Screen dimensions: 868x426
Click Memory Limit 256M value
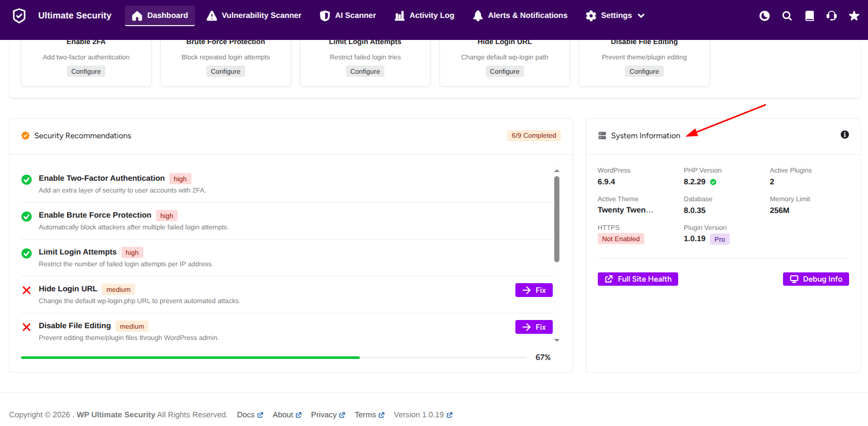click(779, 210)
